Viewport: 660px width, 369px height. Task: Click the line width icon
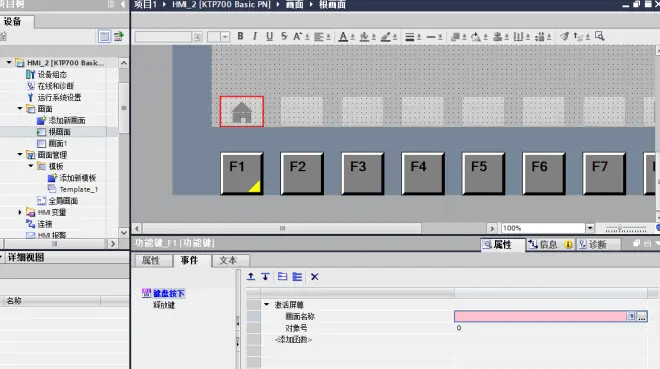(x=410, y=37)
